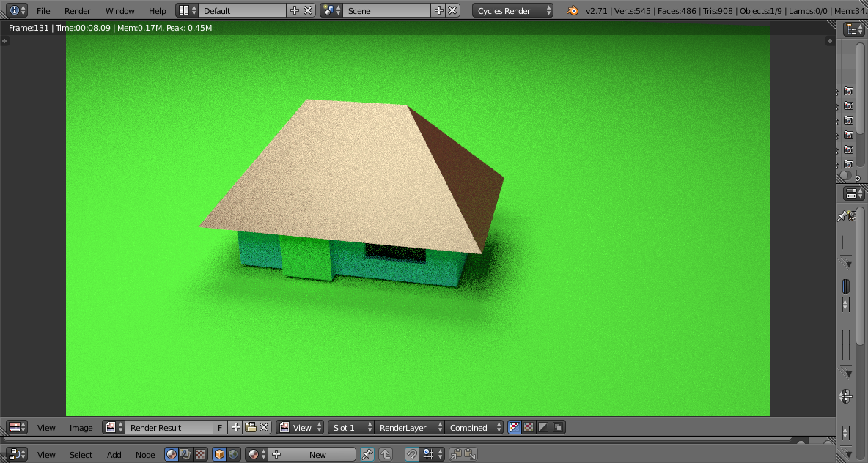Toggle the F fake user button
868x463 pixels.
tap(221, 428)
